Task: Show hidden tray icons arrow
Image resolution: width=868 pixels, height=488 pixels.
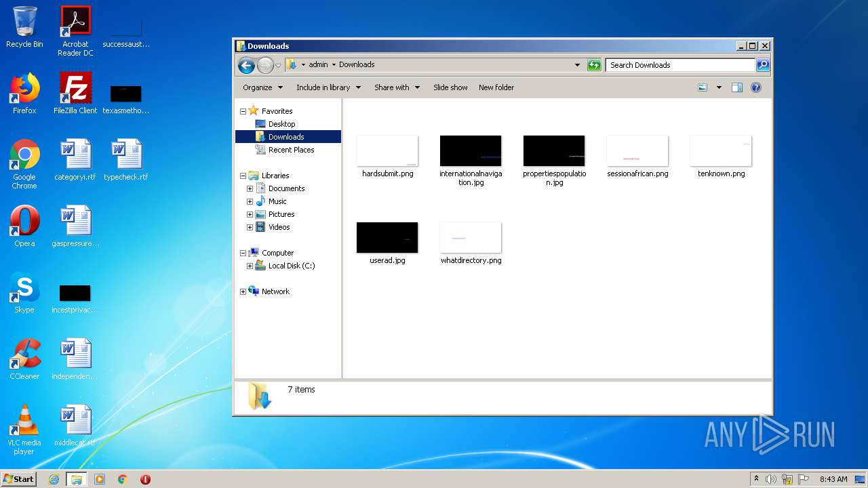Action: click(x=756, y=479)
